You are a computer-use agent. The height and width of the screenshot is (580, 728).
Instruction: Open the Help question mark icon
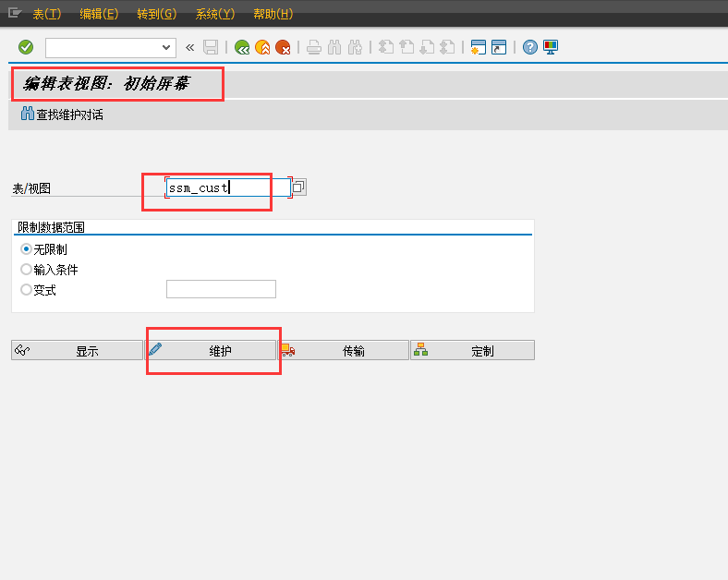pyautogui.click(x=529, y=47)
